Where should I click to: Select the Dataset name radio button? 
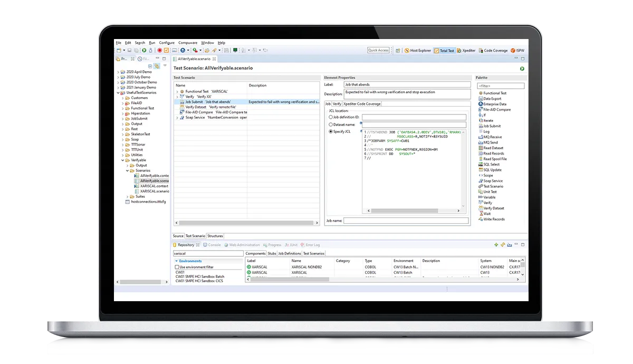pyautogui.click(x=331, y=124)
